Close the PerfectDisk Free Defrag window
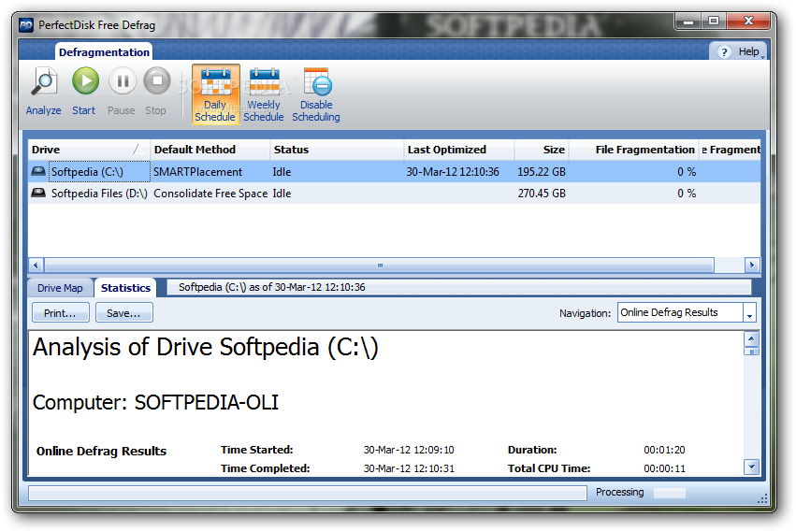Screen dimensions: 796x532 click(x=748, y=22)
